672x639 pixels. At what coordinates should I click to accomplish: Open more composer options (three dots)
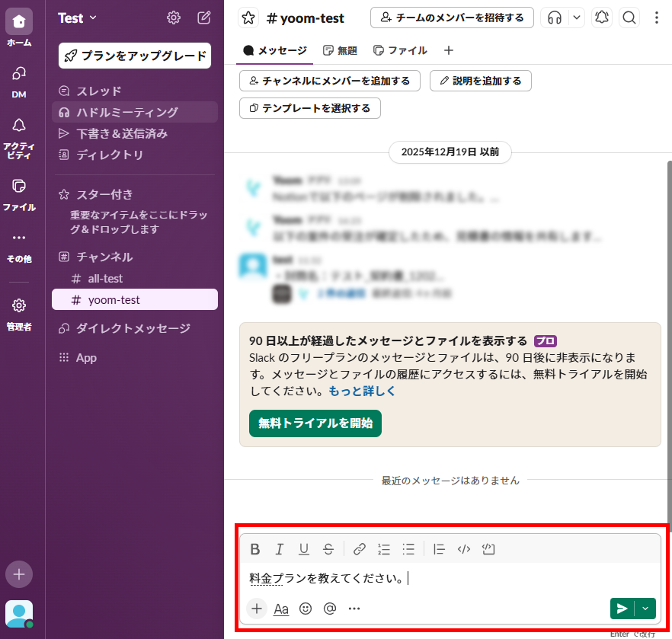pyautogui.click(x=354, y=609)
